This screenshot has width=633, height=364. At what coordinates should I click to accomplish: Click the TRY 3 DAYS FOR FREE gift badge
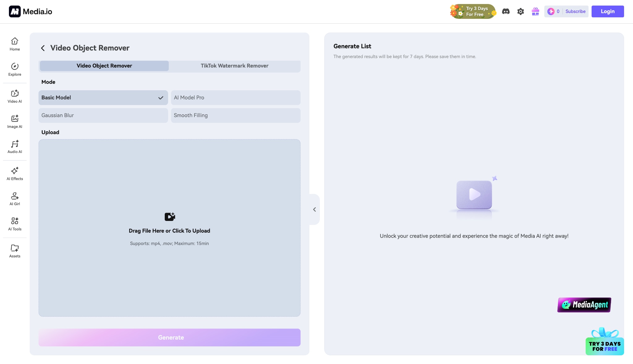pyautogui.click(x=605, y=341)
